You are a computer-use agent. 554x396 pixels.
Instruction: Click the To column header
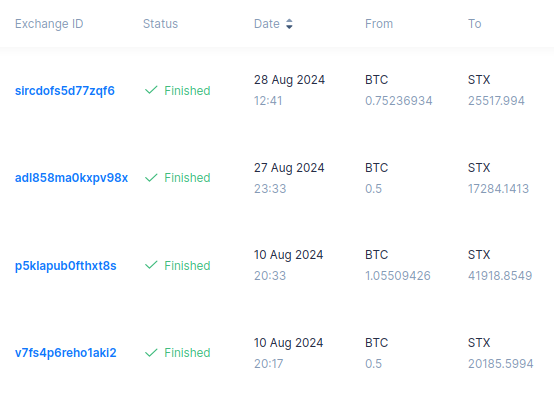click(x=475, y=24)
